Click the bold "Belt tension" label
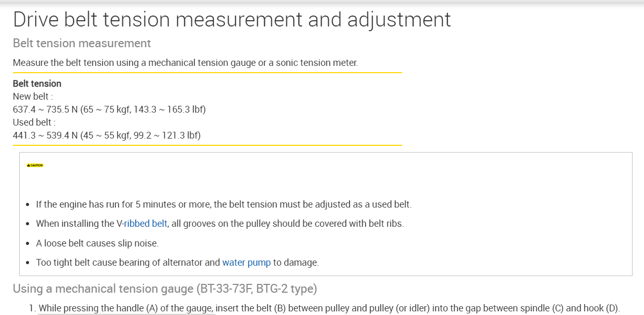Image resolution: width=644 pixels, height=315 pixels. coord(37,84)
